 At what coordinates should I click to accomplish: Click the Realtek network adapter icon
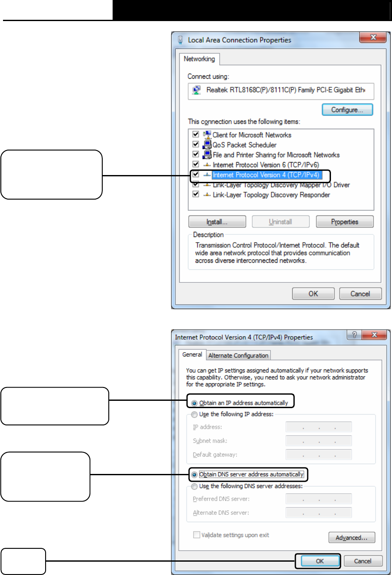[196, 90]
